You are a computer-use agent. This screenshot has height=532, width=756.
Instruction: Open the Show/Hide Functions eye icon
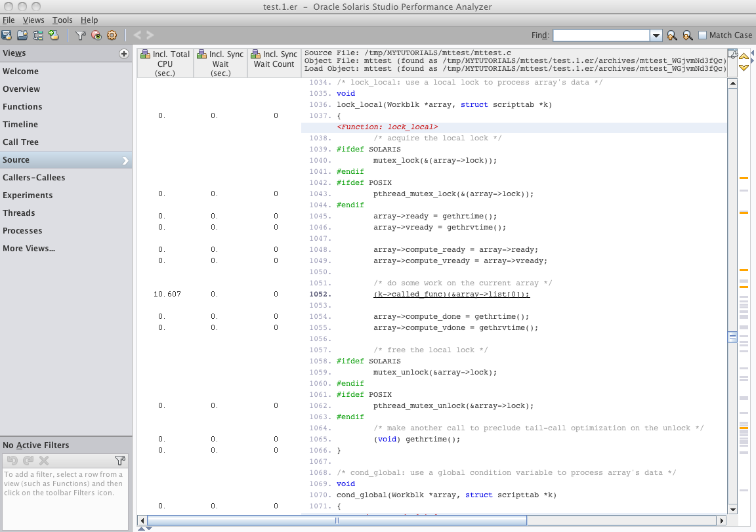point(96,35)
